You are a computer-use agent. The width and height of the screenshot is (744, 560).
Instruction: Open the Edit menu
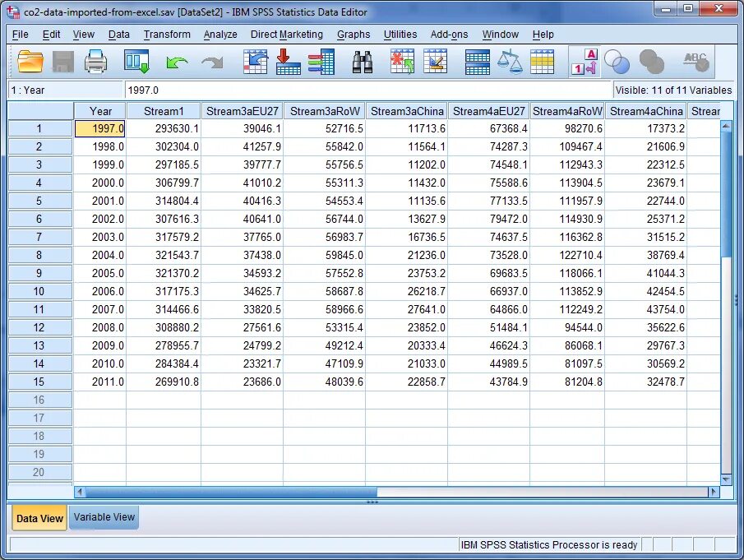(x=51, y=35)
